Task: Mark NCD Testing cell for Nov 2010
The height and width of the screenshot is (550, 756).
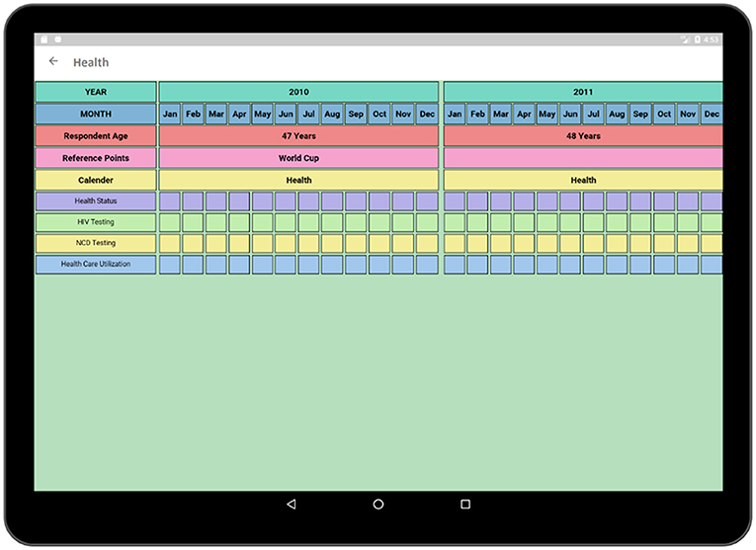Action: coord(403,243)
